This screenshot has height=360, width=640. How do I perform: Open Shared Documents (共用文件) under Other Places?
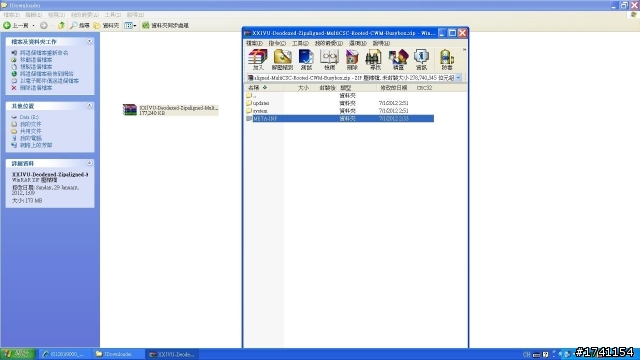[30, 131]
